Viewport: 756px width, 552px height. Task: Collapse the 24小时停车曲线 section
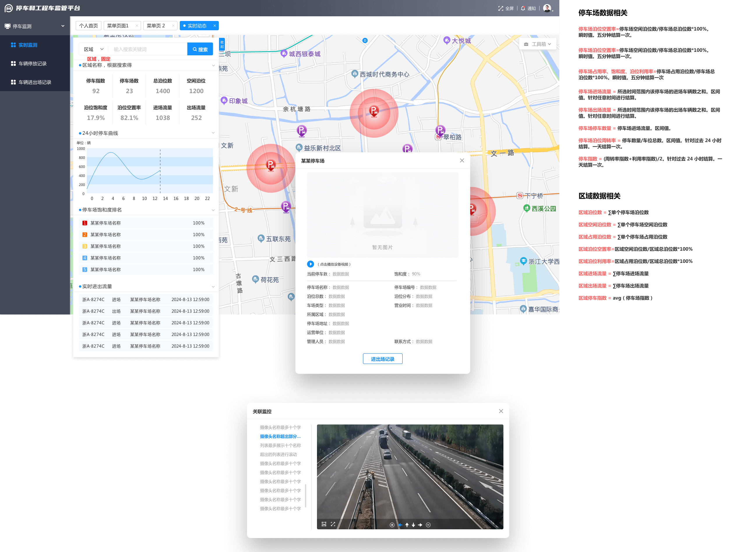tap(213, 133)
